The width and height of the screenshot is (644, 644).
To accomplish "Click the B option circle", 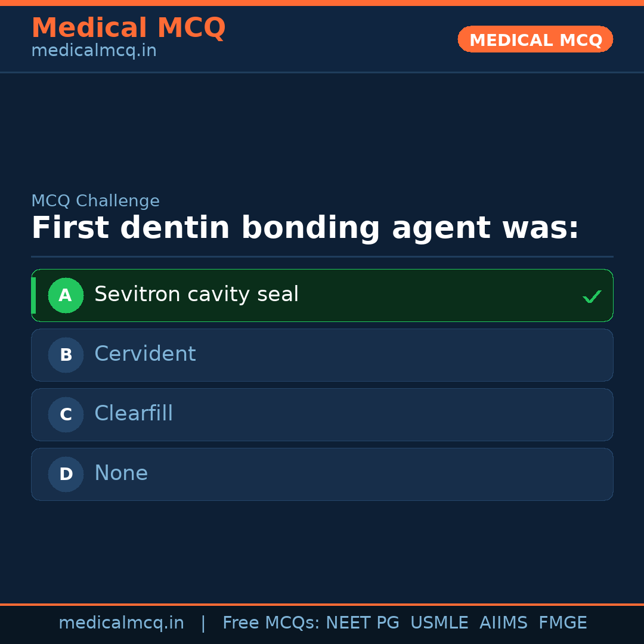I will 66,355.
